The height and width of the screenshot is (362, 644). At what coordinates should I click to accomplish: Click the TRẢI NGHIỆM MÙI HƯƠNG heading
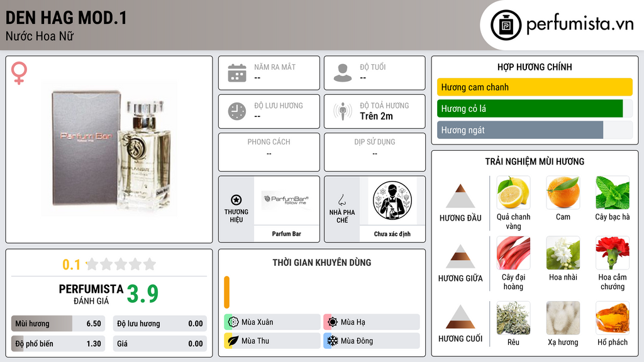pos(535,162)
